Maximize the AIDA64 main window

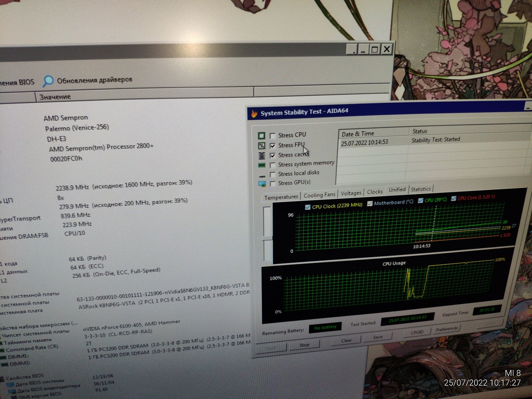(374, 50)
